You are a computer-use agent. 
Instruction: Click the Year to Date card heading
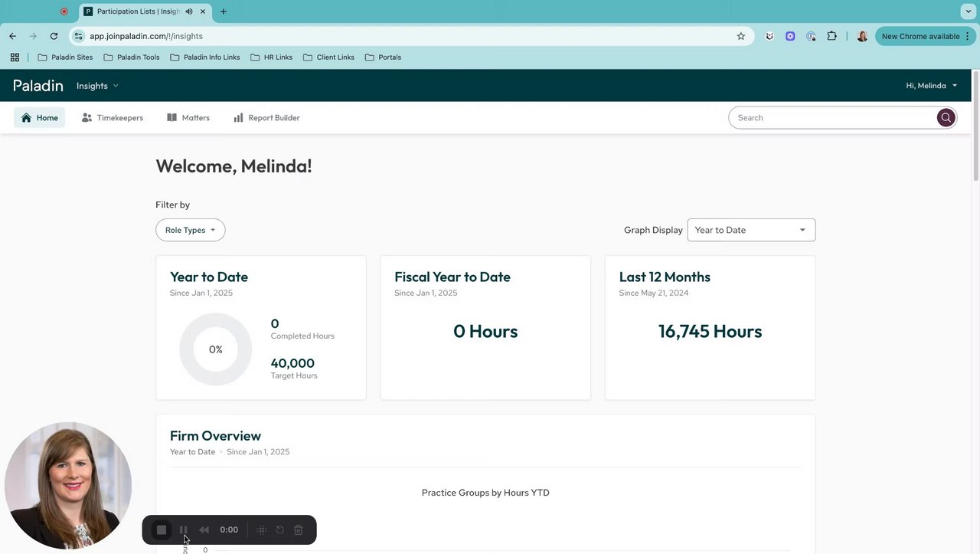coord(209,277)
